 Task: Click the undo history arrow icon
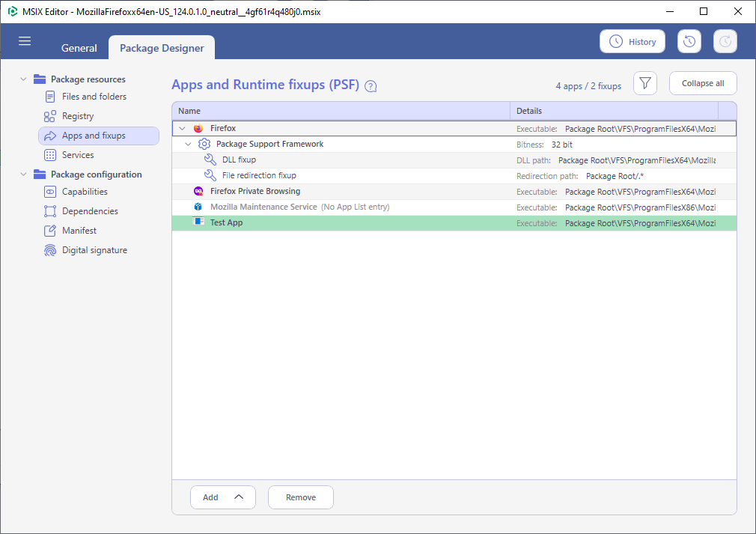coord(689,41)
